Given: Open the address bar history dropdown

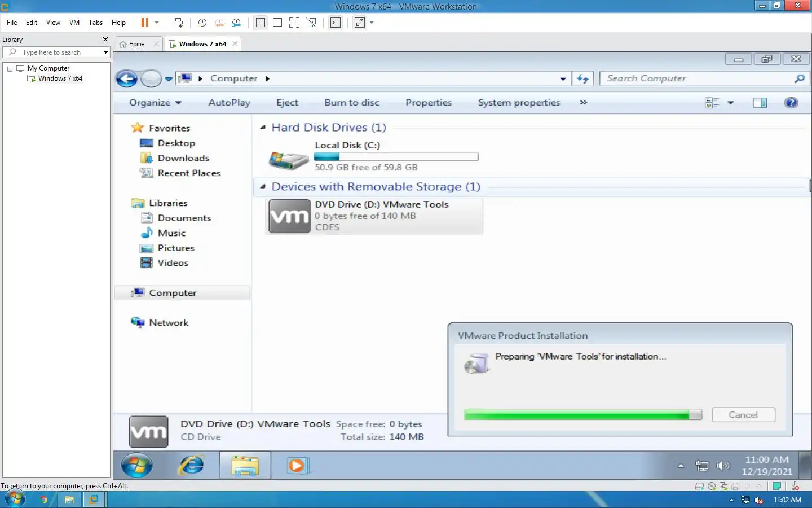Looking at the screenshot, I should [x=563, y=79].
